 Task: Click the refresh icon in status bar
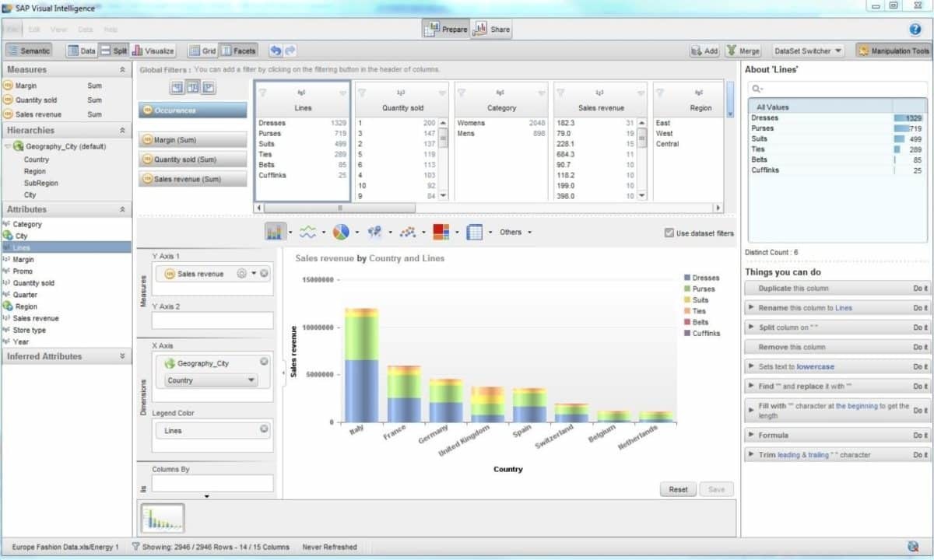click(913, 547)
